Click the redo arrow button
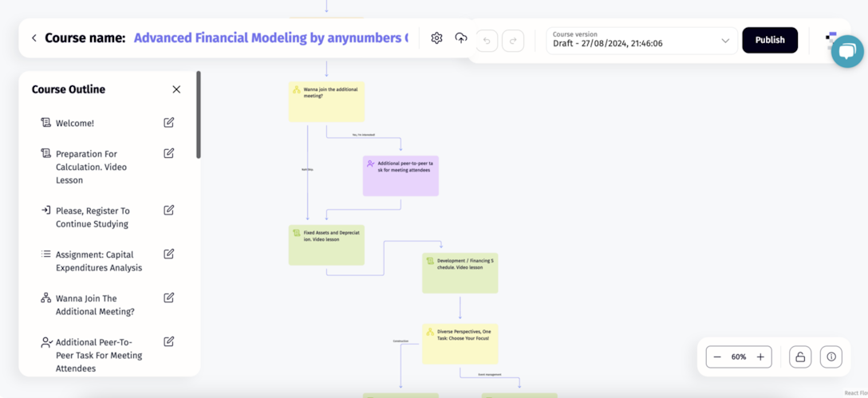This screenshot has width=868, height=398. [x=513, y=41]
